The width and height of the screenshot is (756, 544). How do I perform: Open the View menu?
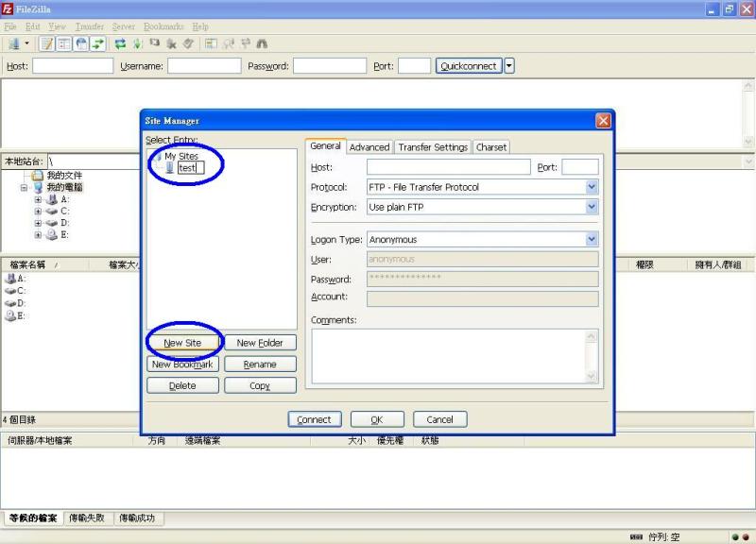click(57, 26)
